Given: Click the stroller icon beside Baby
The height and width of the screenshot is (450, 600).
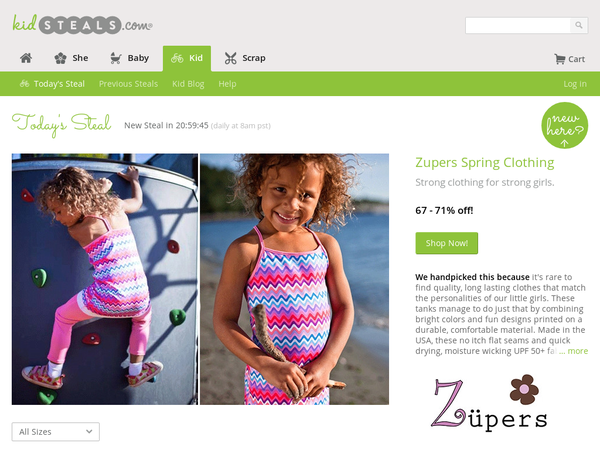Looking at the screenshot, I should click(116, 58).
